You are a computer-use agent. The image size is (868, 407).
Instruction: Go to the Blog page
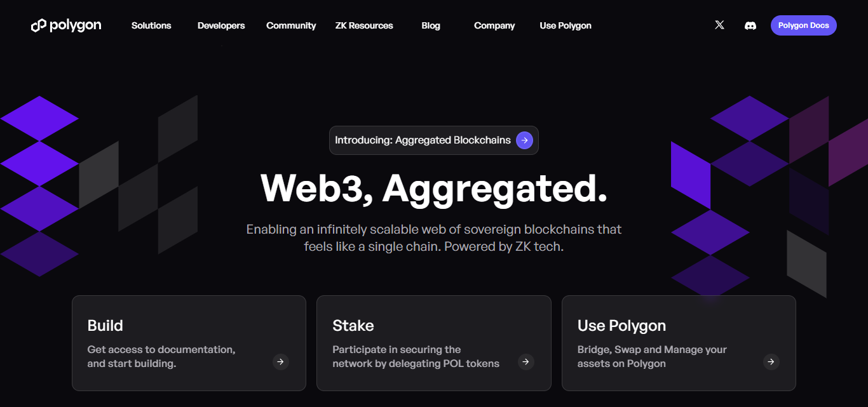431,25
